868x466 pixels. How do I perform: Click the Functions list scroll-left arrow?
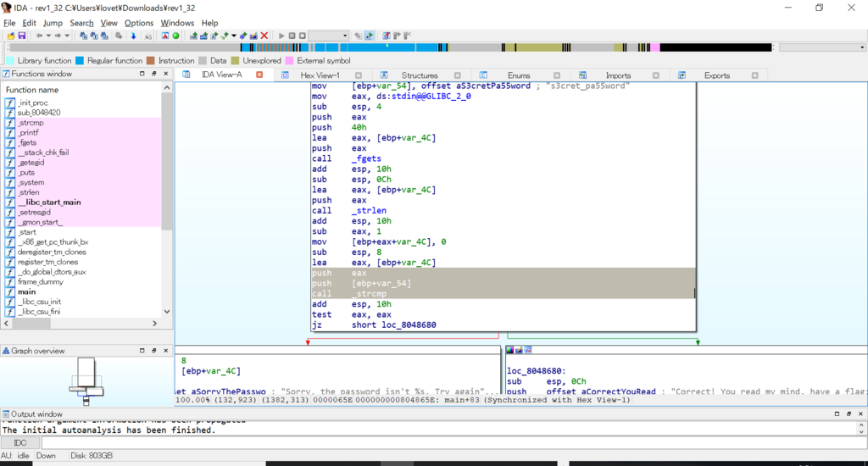click(7, 323)
